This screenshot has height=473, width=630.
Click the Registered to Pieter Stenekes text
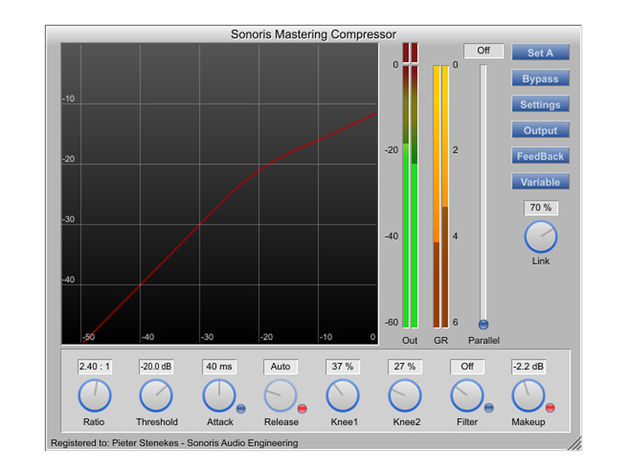(x=174, y=443)
